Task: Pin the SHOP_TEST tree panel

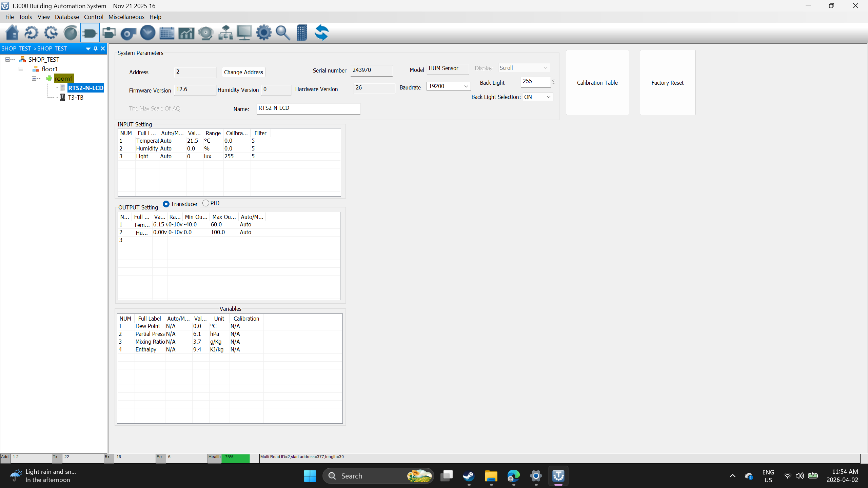Action: tap(96, 48)
